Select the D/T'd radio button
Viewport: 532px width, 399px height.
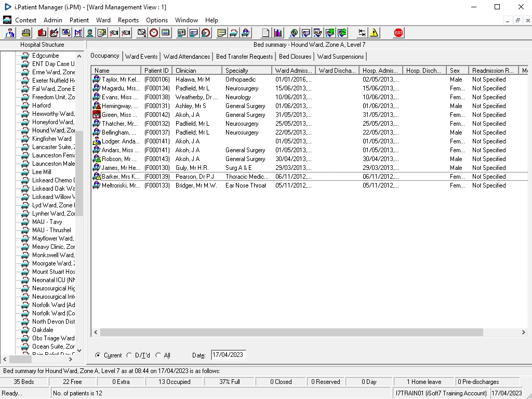click(129, 355)
